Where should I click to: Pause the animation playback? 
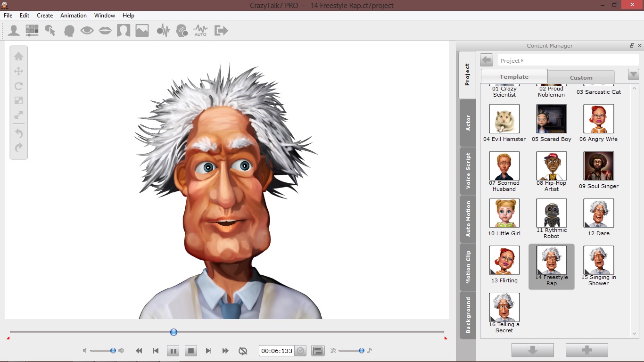pyautogui.click(x=173, y=351)
